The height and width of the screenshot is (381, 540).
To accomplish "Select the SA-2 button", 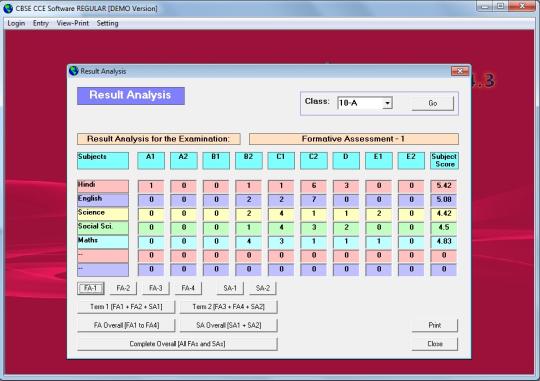I will (x=263, y=288).
